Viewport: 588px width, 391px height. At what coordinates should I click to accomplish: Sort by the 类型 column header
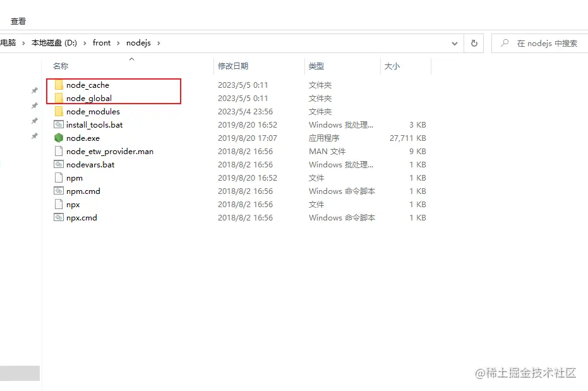pyautogui.click(x=316, y=66)
